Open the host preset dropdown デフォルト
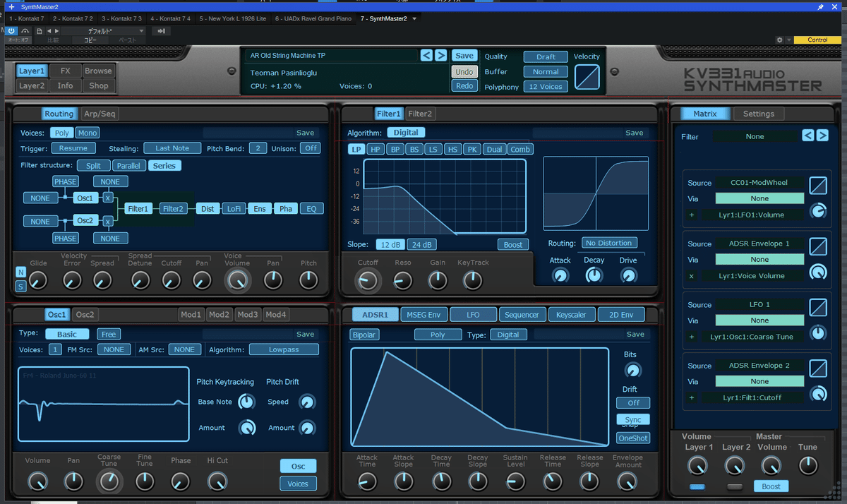847x504 pixels. pyautogui.click(x=104, y=31)
